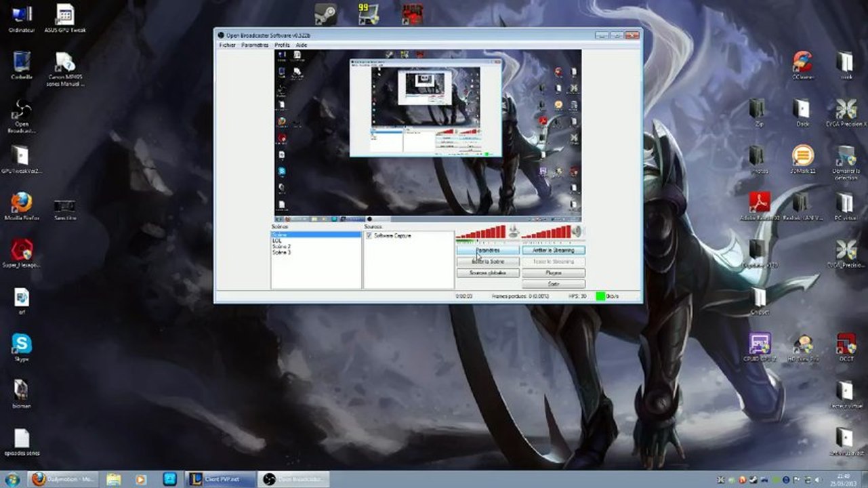Open the Steam icon at top of desktop
The image size is (868, 488).
coord(325,14)
